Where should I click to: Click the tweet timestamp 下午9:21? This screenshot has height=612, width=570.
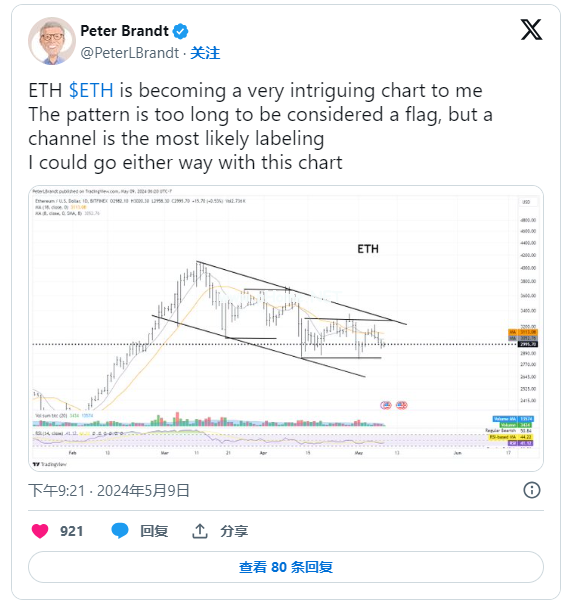57,491
